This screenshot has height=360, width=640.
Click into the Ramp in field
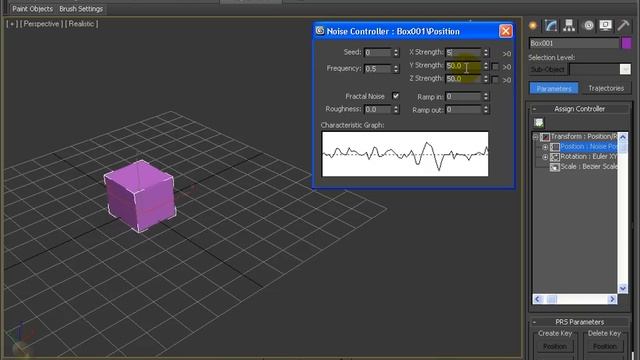click(x=464, y=97)
